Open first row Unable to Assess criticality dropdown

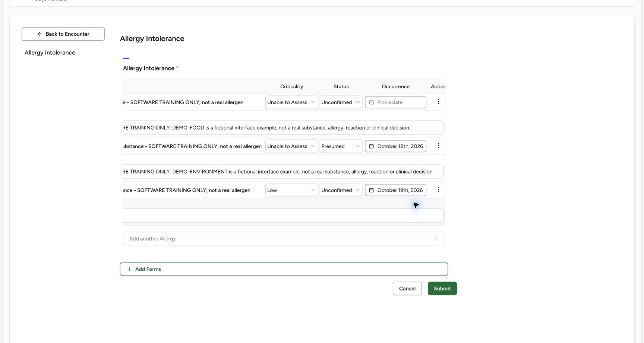(291, 102)
